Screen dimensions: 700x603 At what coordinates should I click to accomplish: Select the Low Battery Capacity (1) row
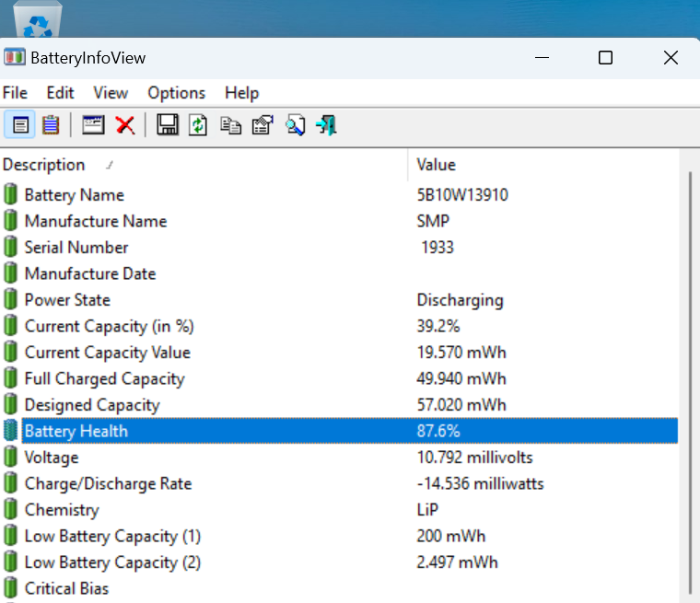[339, 536]
